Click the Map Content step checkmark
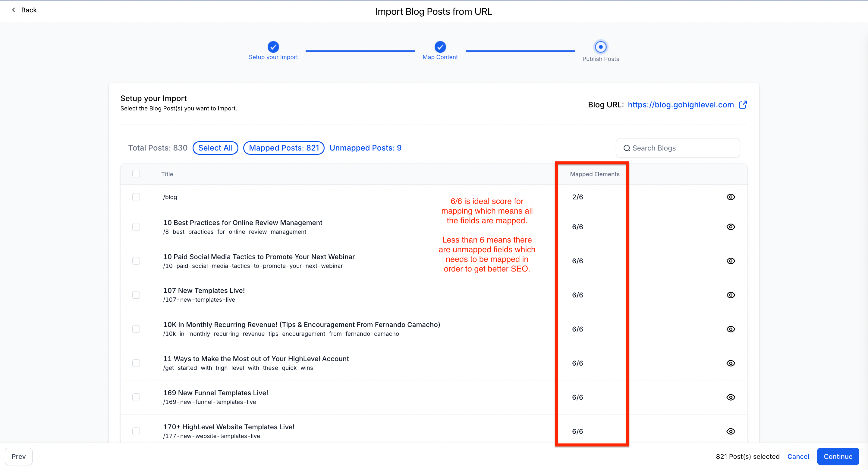Screen dimensions: 868x470 tap(440, 47)
